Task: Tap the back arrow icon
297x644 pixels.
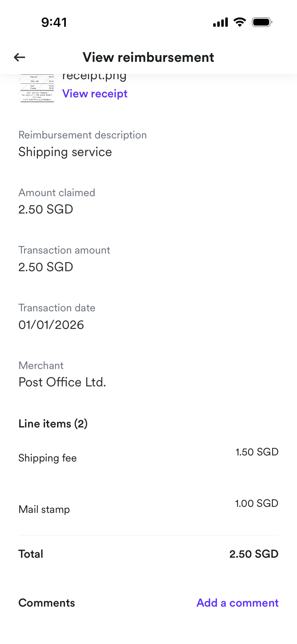Action: (19, 57)
